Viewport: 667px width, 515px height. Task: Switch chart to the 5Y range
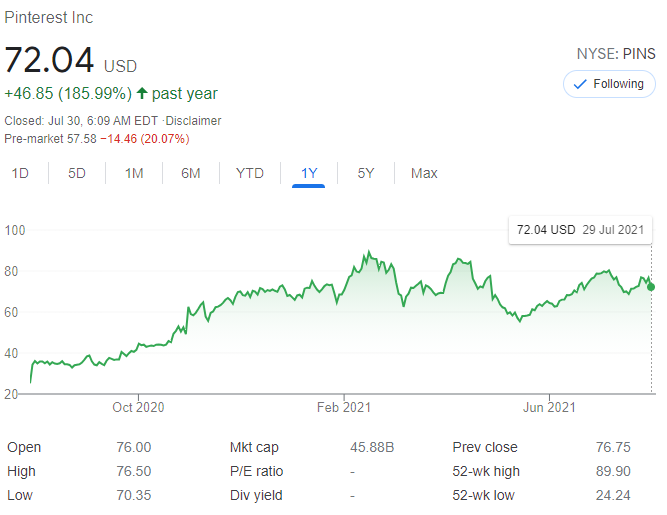click(366, 173)
